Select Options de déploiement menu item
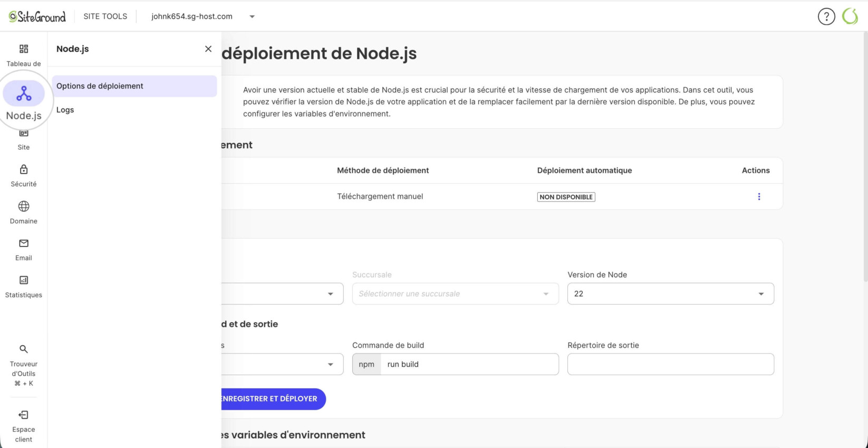 click(x=134, y=86)
